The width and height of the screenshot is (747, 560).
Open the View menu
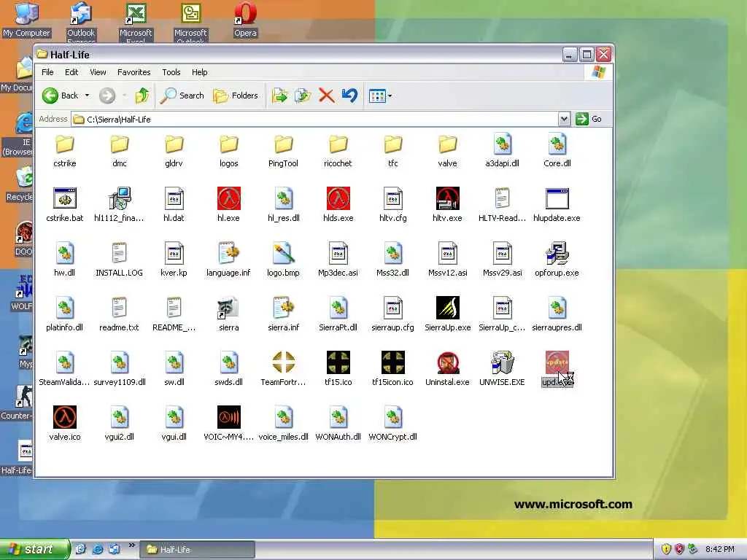[x=98, y=72]
